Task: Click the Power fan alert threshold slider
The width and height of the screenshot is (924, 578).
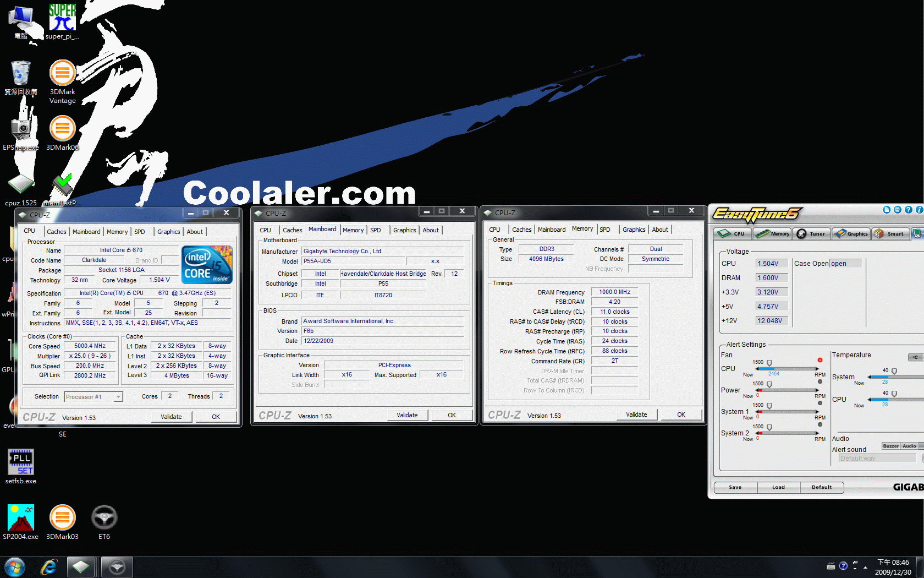Action: (x=769, y=384)
